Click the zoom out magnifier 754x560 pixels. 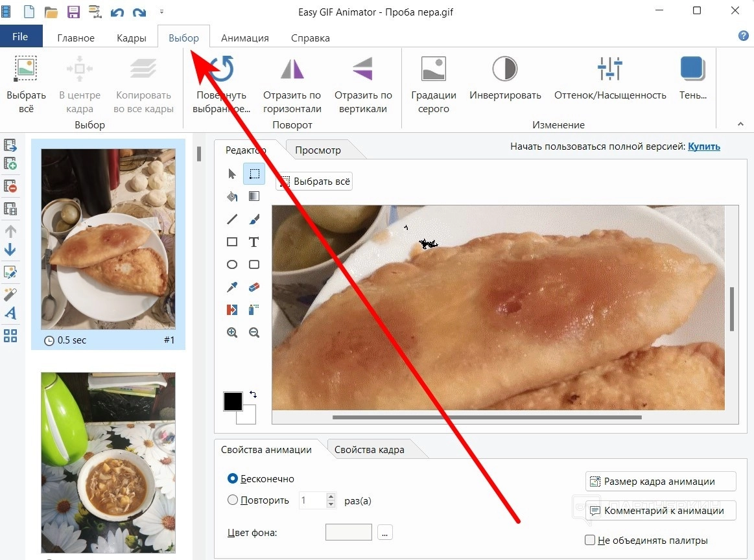(x=254, y=332)
